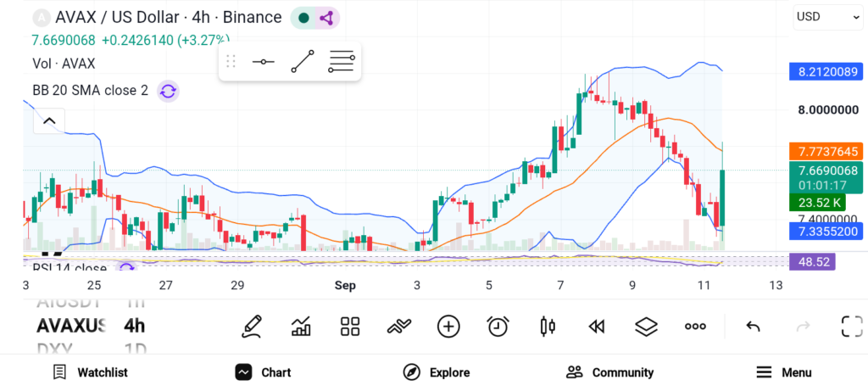Change the 4h interval selector

135,326
